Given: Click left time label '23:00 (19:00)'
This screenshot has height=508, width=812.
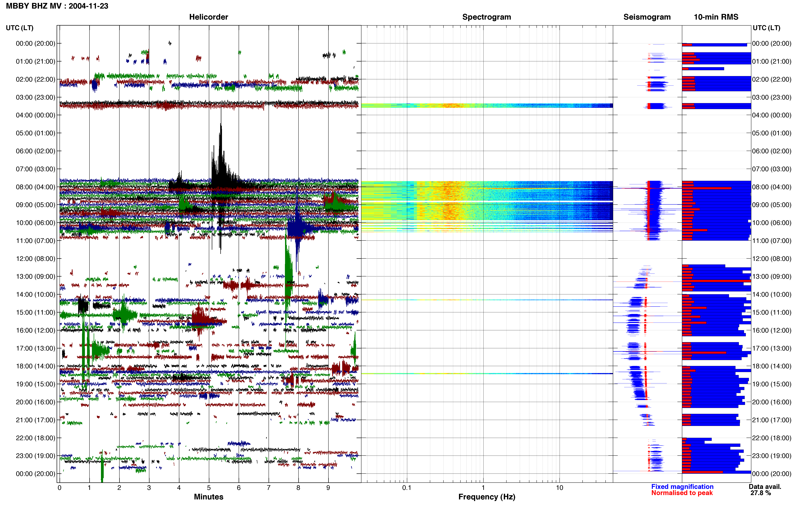Looking at the screenshot, I should [36, 456].
